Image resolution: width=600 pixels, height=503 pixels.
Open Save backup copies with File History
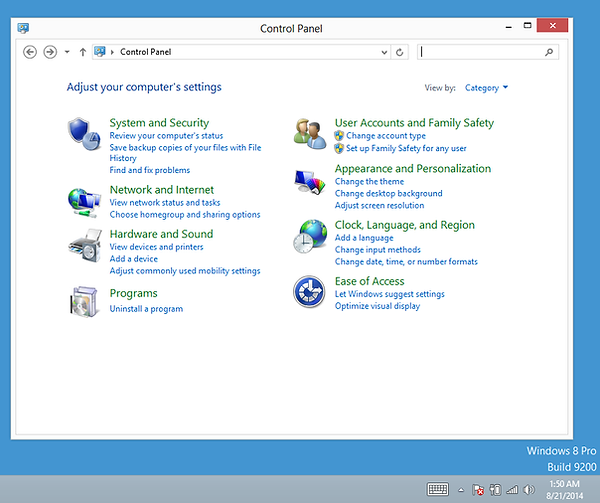(x=185, y=153)
